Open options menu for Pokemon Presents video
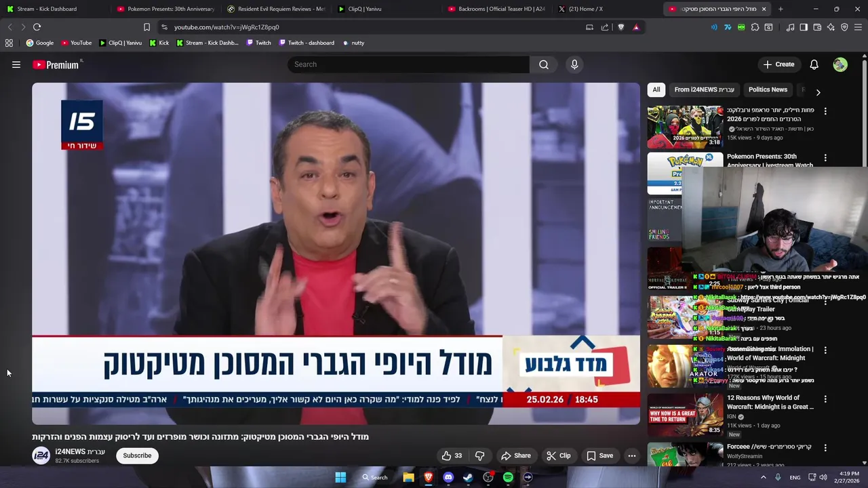868x488 pixels. tap(825, 158)
